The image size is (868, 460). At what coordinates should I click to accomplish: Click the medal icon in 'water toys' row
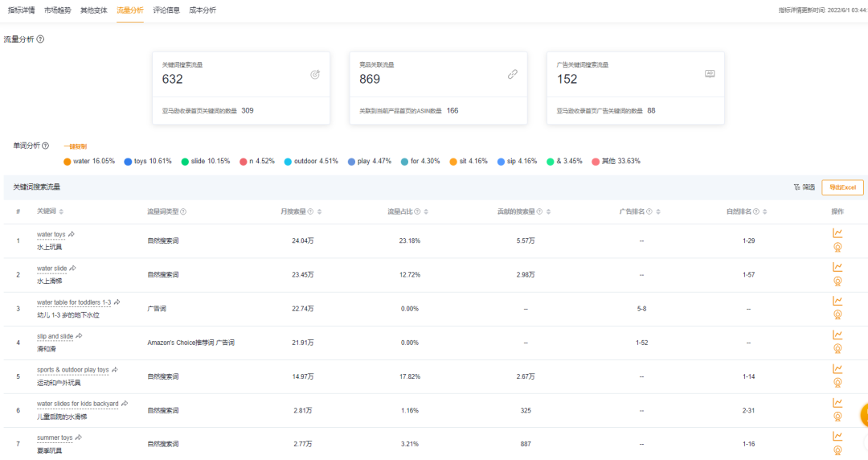click(x=837, y=247)
